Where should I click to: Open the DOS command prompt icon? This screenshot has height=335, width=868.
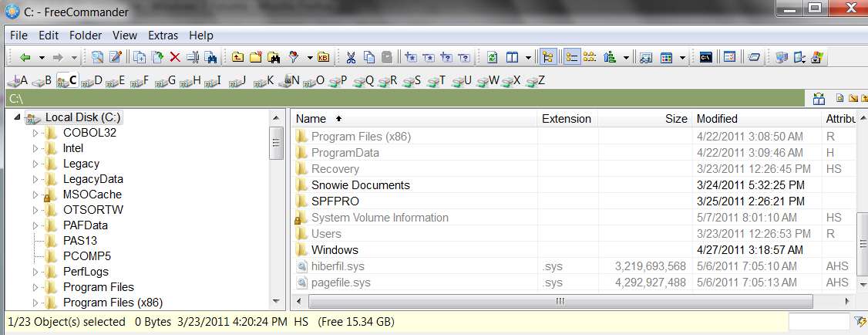tap(705, 57)
